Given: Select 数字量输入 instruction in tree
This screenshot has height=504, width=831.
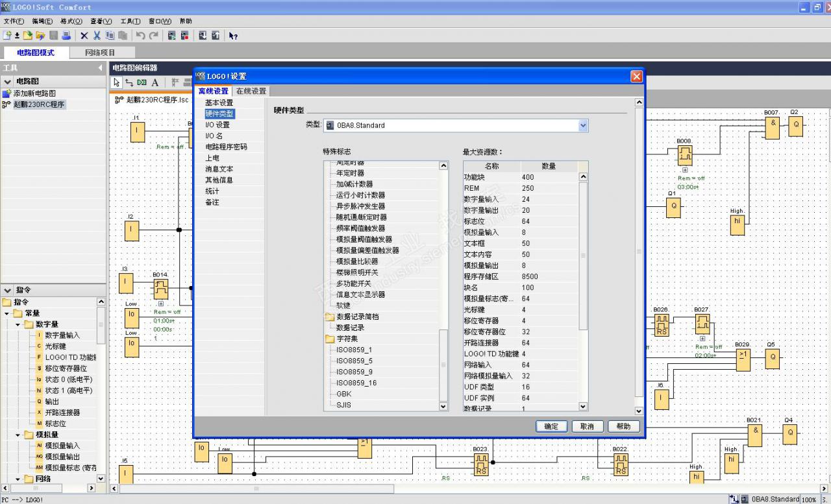Looking at the screenshot, I should coord(62,335).
